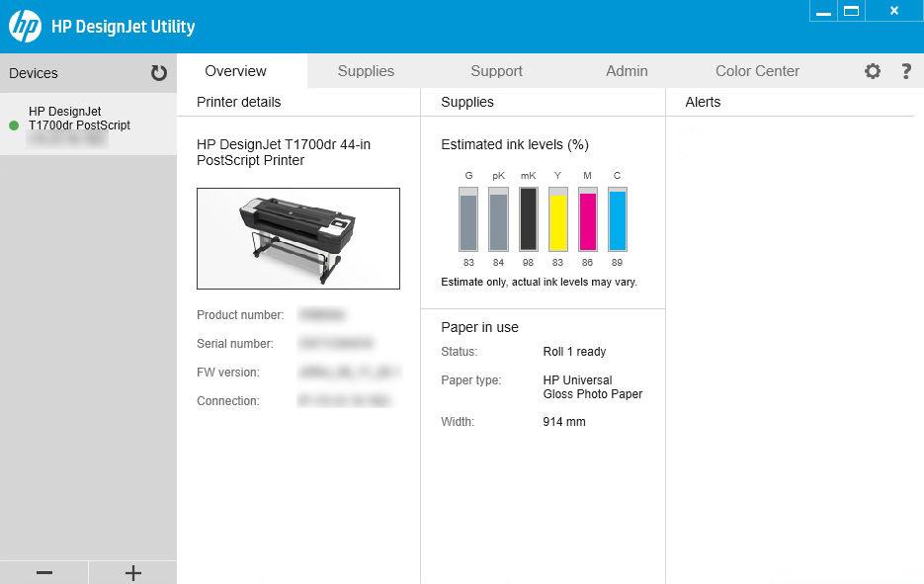
Task: Go to the Admin tab
Action: tap(627, 71)
